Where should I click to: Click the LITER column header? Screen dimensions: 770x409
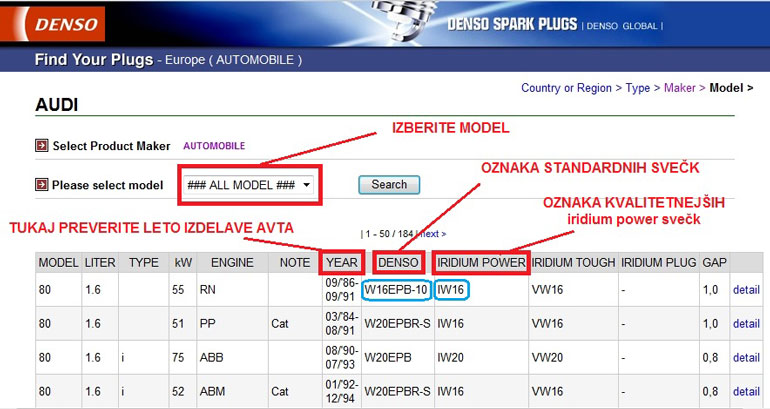point(100,263)
